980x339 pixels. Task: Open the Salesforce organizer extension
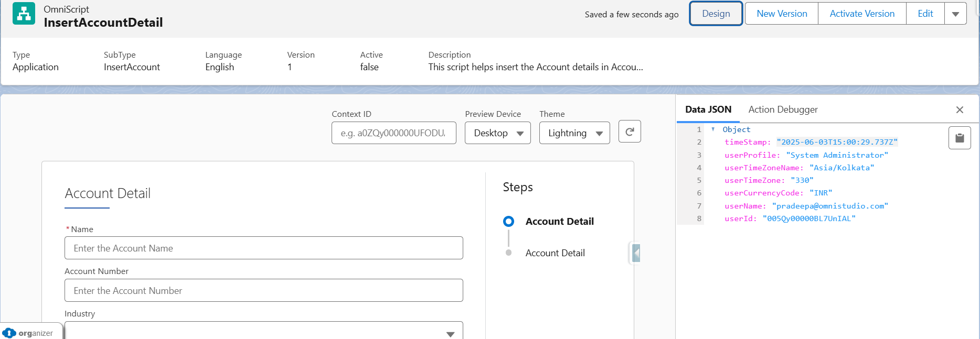click(30, 333)
